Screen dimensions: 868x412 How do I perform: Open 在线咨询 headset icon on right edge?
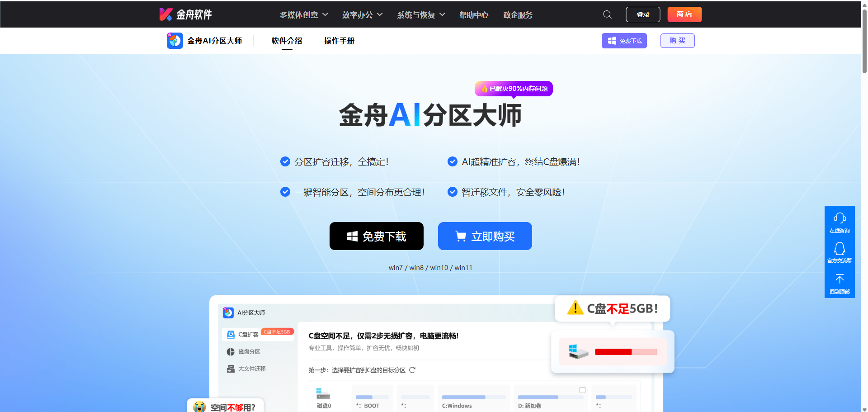coord(840,218)
